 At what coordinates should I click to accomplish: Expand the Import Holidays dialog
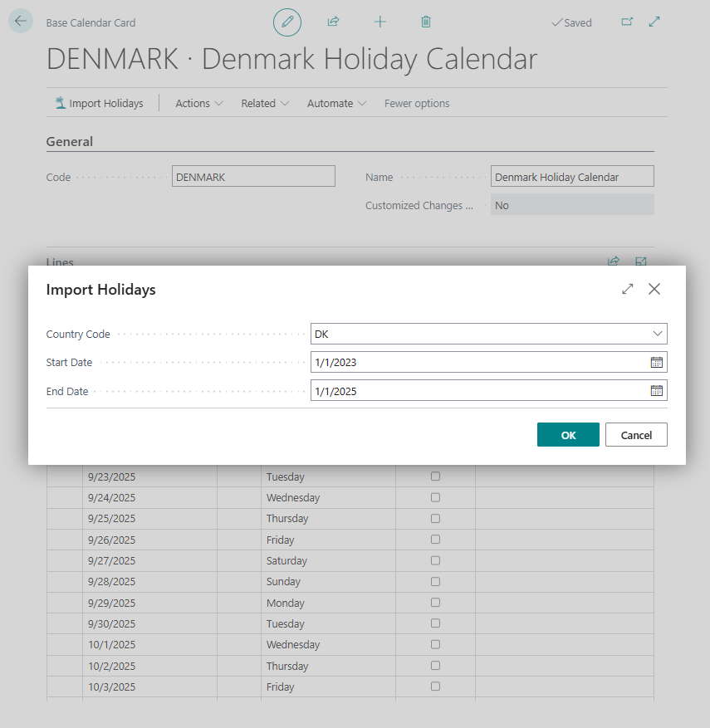click(627, 289)
